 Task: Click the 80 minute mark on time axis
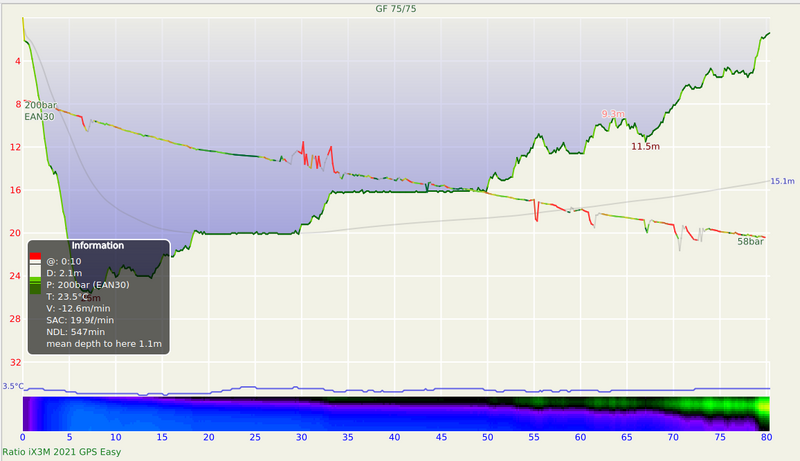tap(766, 437)
